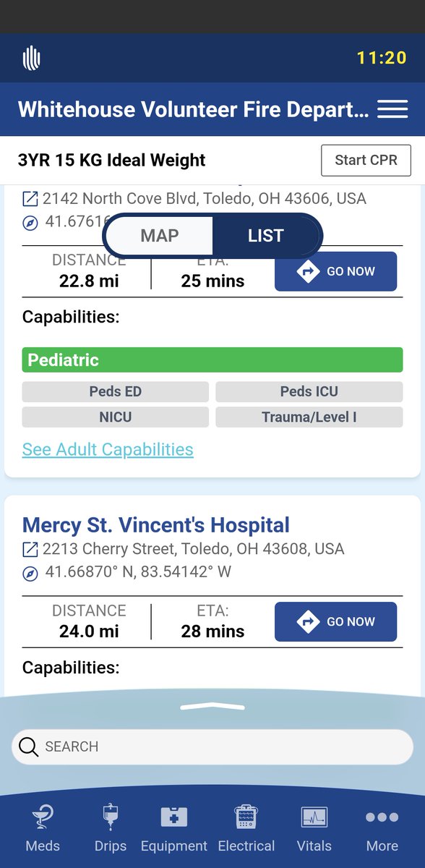Click the SEARCH input field
The height and width of the screenshot is (868, 425).
tap(212, 746)
